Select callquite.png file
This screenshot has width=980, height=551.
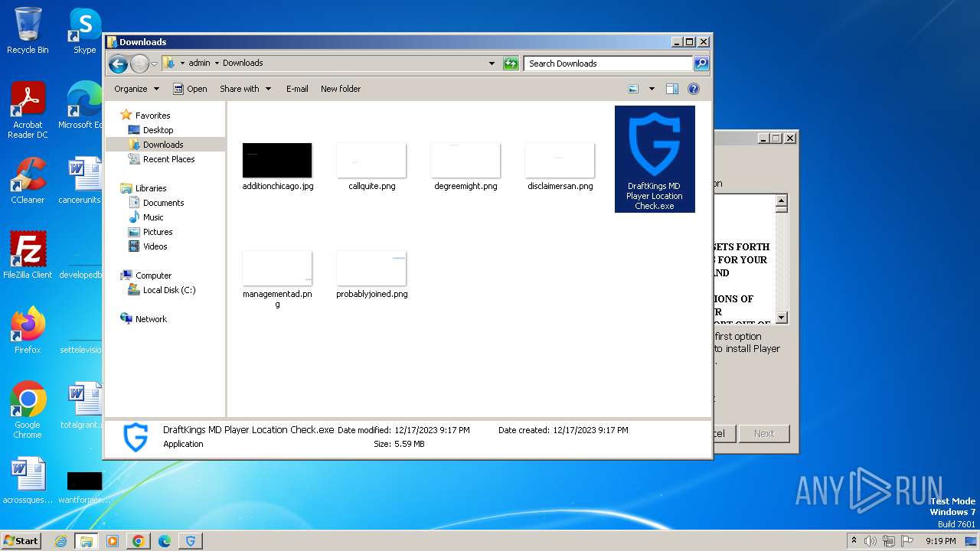(x=371, y=165)
